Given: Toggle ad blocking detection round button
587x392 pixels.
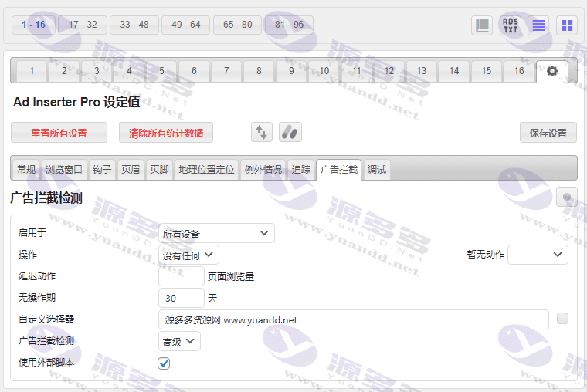Looking at the screenshot, I should pos(567,197).
